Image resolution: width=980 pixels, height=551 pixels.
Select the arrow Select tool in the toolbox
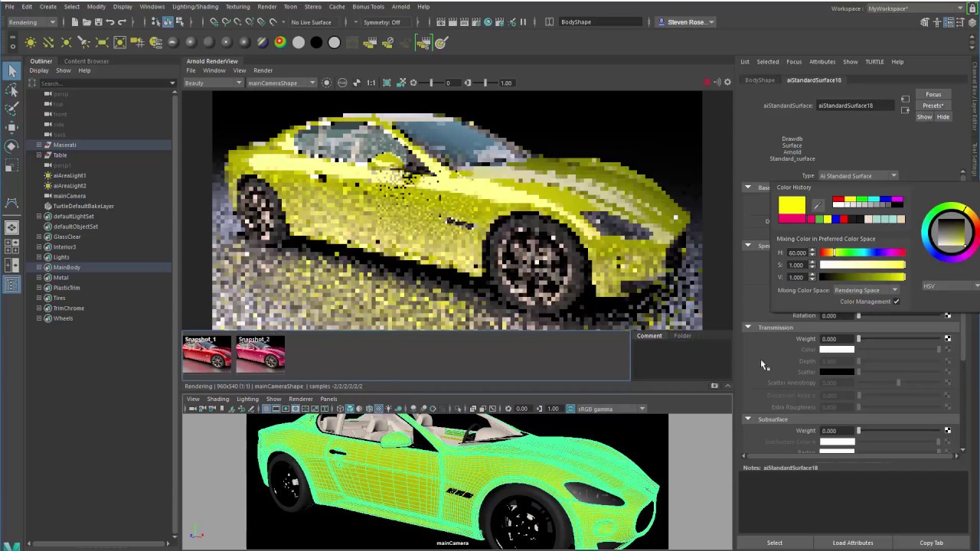click(x=11, y=71)
